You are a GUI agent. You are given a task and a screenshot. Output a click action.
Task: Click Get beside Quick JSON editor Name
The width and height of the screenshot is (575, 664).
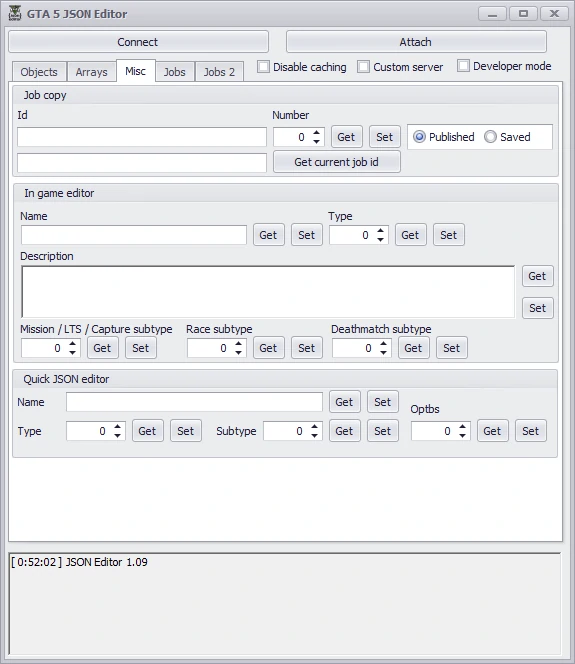tap(344, 401)
